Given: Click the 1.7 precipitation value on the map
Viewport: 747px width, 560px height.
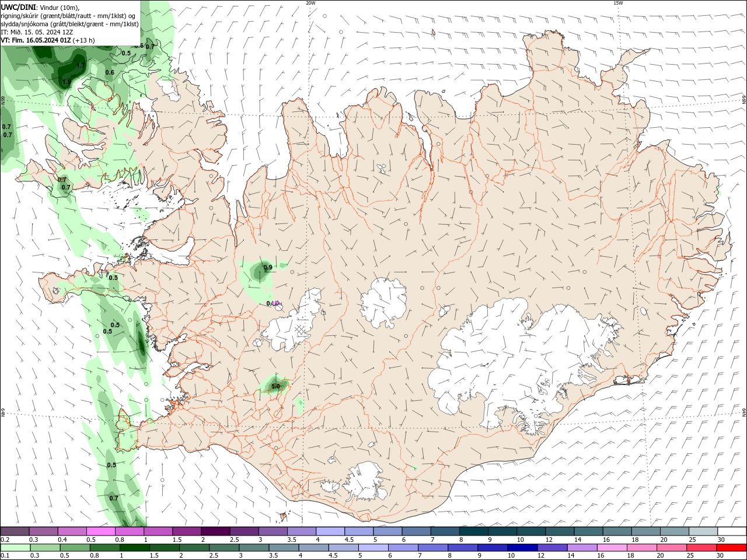Looking at the screenshot, I should click(x=81, y=65).
